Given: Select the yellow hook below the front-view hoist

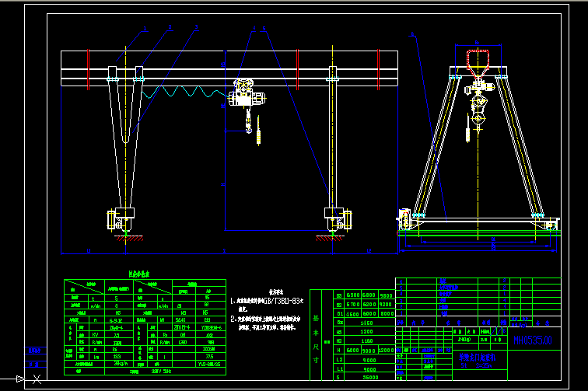Looking at the screenshot, I should pos(259,137).
